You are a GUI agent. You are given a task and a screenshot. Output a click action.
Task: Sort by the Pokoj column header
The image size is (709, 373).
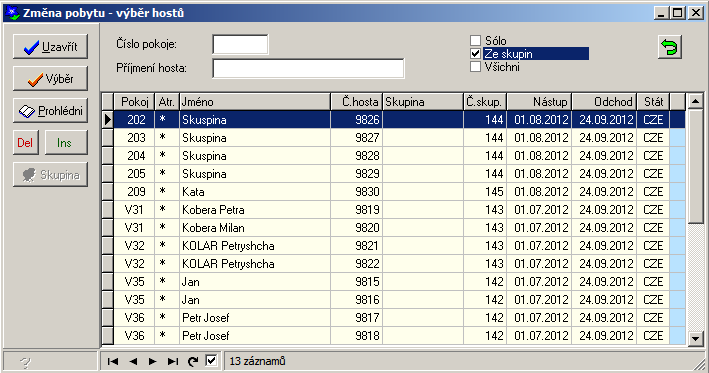[x=134, y=102]
